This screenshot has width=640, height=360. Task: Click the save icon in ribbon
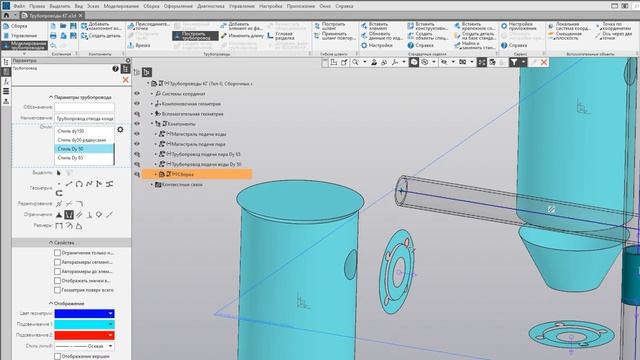tap(73, 26)
